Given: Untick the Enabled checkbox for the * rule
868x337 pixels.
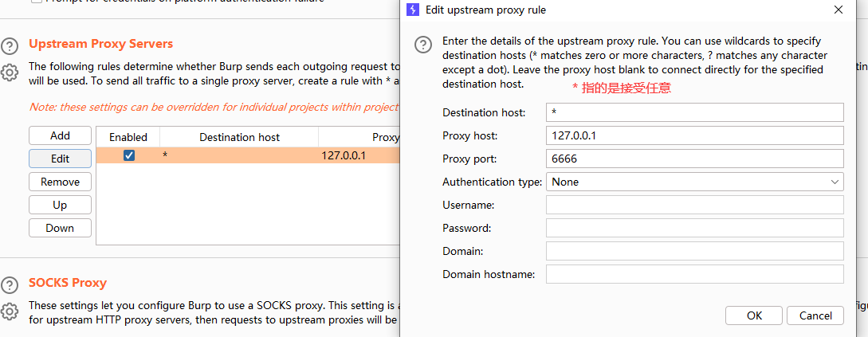Looking at the screenshot, I should (x=129, y=155).
